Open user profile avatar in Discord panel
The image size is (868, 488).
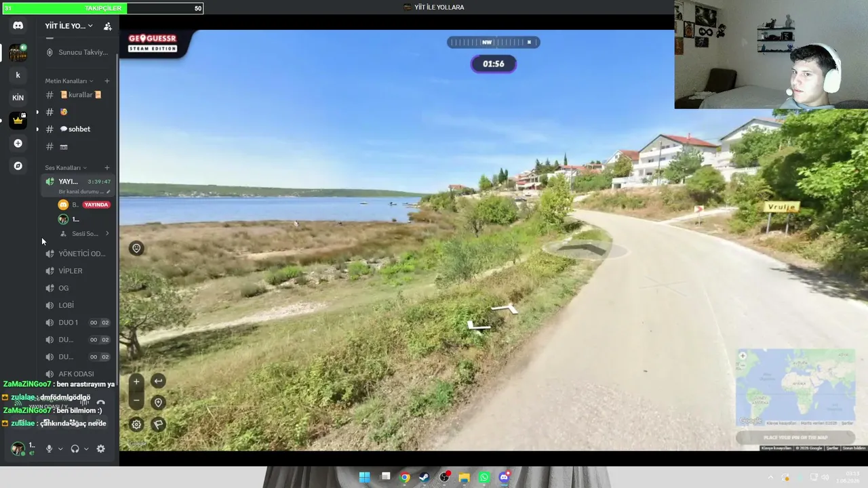(x=18, y=449)
